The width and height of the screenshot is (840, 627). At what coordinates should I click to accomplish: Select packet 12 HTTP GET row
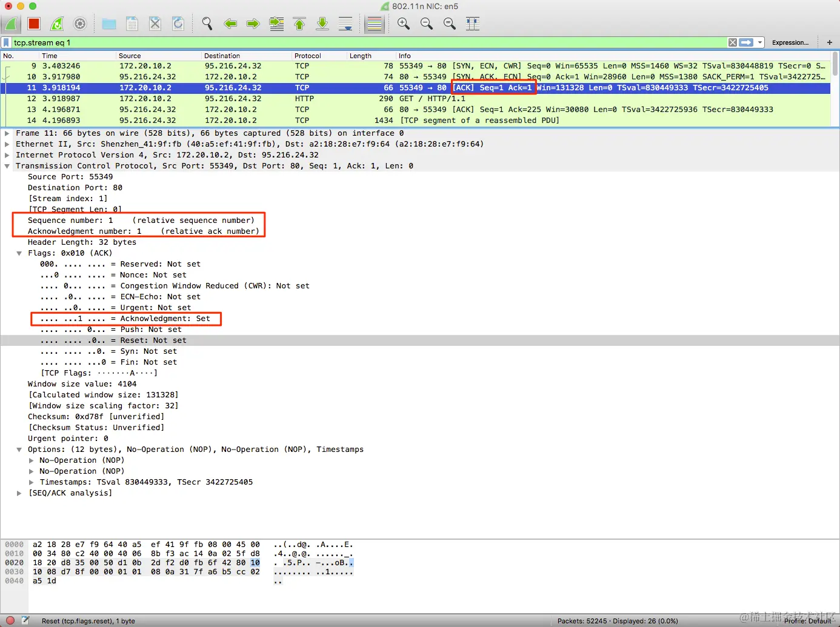tap(416, 99)
